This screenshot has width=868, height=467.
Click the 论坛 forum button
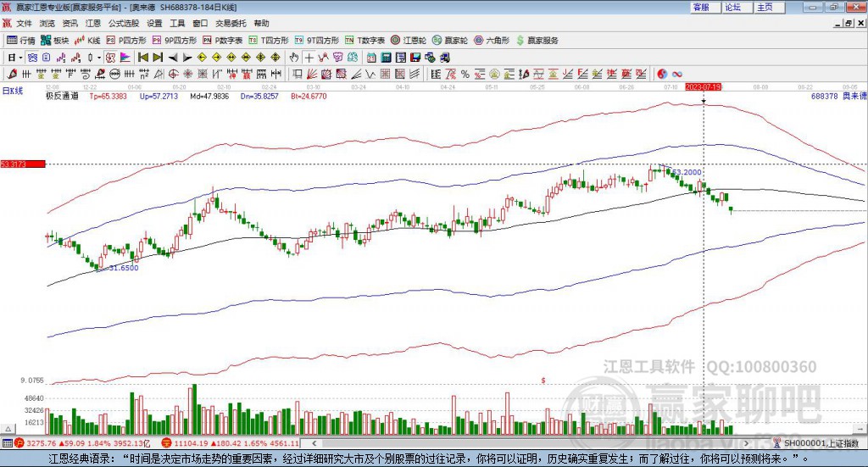pyautogui.click(x=737, y=7)
